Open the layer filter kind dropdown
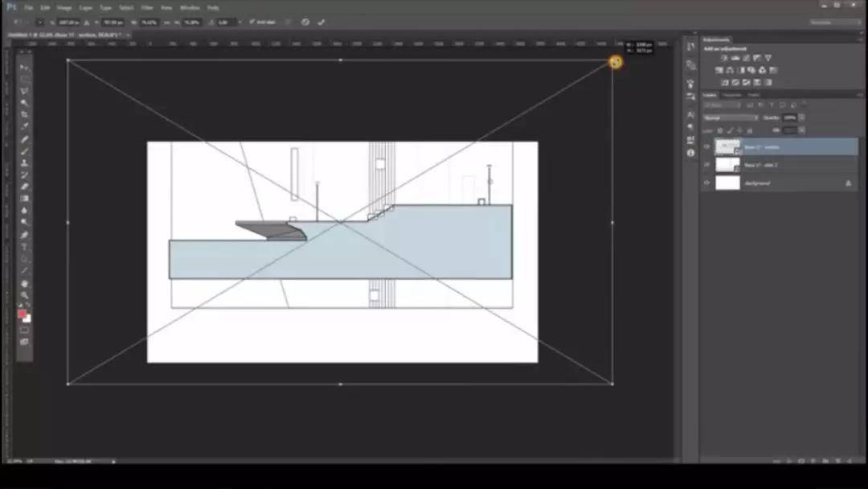Image resolution: width=868 pixels, height=489 pixels. [723, 105]
